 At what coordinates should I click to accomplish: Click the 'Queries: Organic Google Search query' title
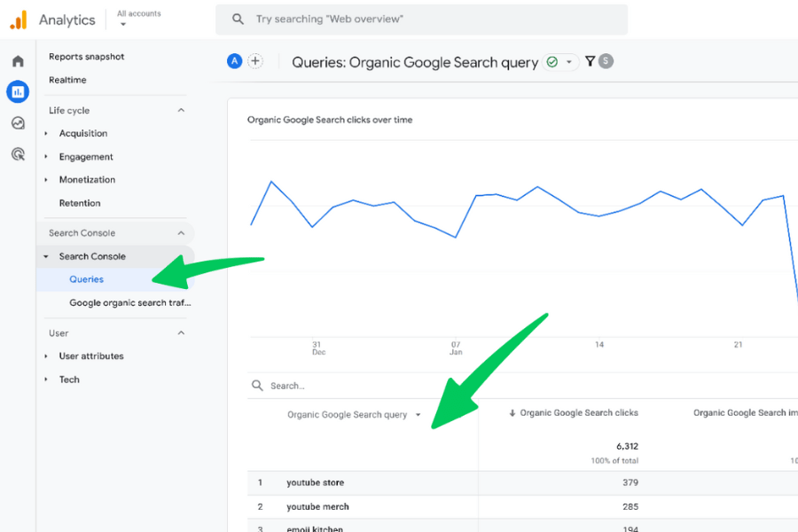point(415,63)
